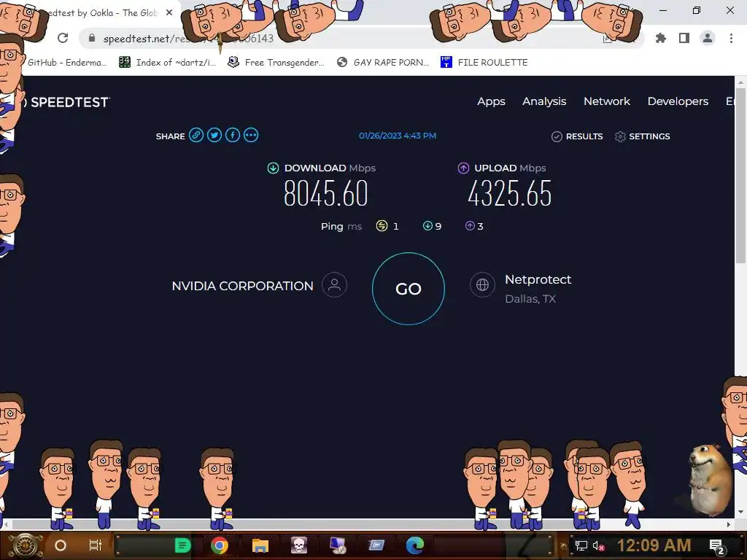Open Chrome three-dot menu
Viewport: 747px width, 560px height.
(x=731, y=38)
